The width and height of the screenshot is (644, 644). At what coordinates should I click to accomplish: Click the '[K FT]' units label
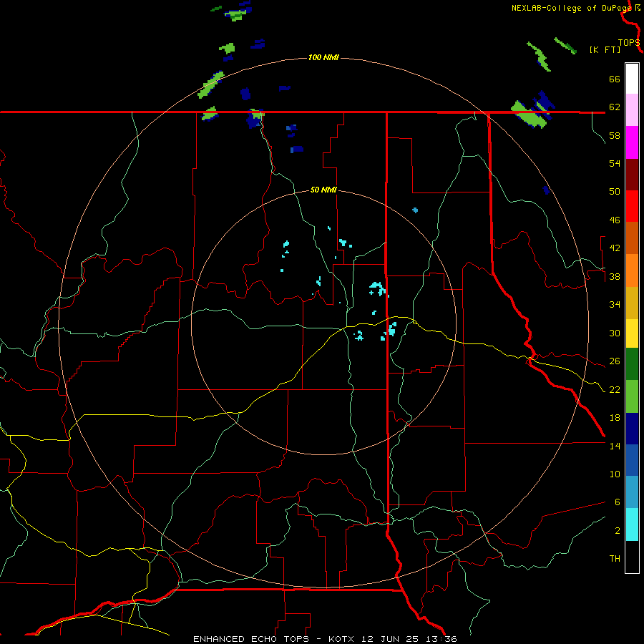coord(605,49)
